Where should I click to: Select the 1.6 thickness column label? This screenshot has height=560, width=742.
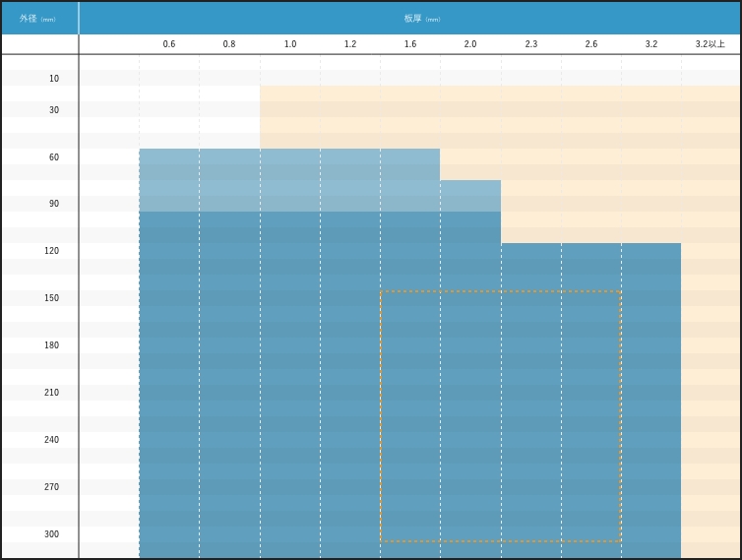coord(410,44)
